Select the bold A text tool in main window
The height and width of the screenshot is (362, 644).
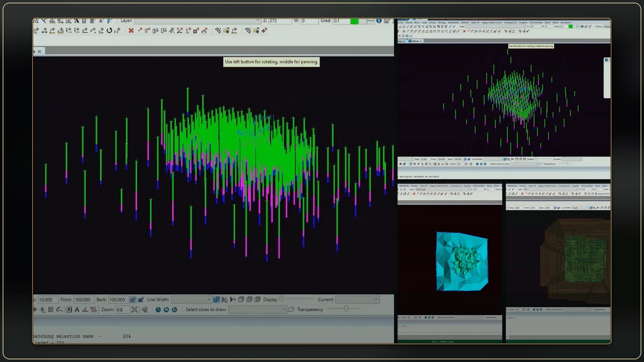pyautogui.click(x=76, y=21)
